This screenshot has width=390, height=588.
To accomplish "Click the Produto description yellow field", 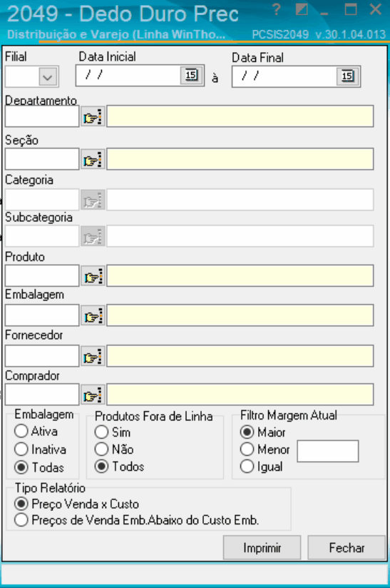I will [x=240, y=275].
